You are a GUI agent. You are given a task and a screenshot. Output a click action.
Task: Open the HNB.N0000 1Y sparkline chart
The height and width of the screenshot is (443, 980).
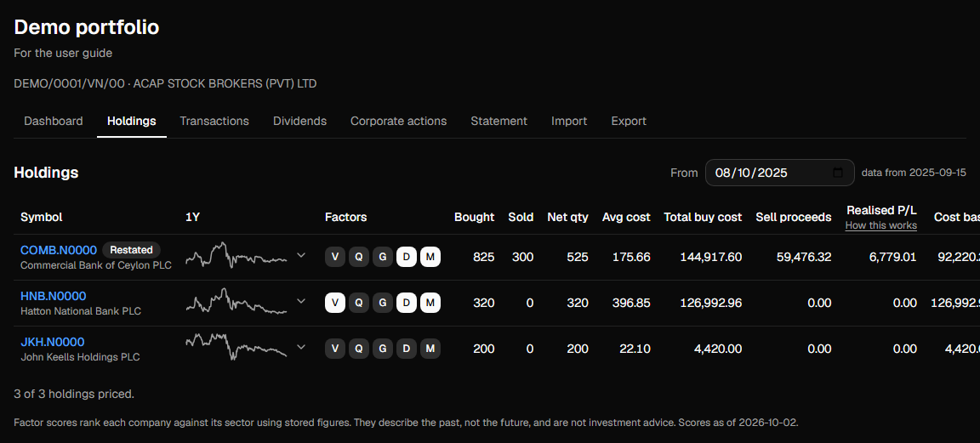236,301
